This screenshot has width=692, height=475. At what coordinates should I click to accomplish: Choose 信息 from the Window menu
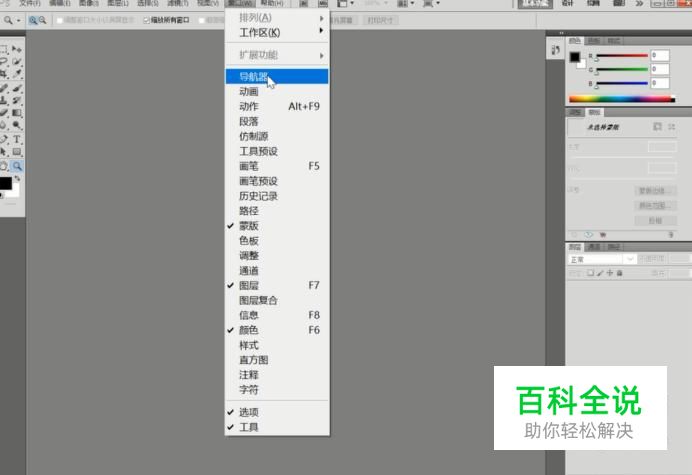coord(277,315)
